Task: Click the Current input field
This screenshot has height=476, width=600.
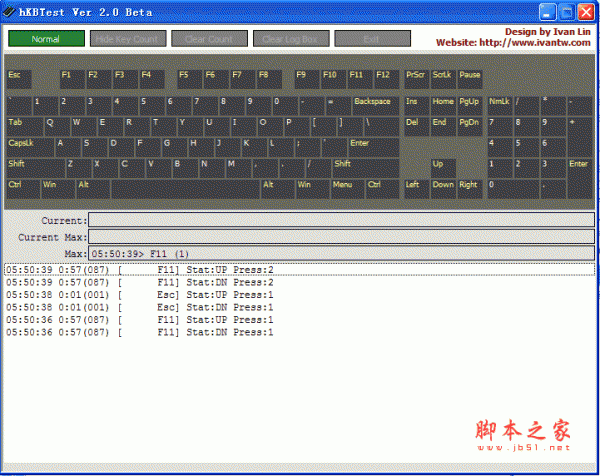Action: tap(341, 220)
